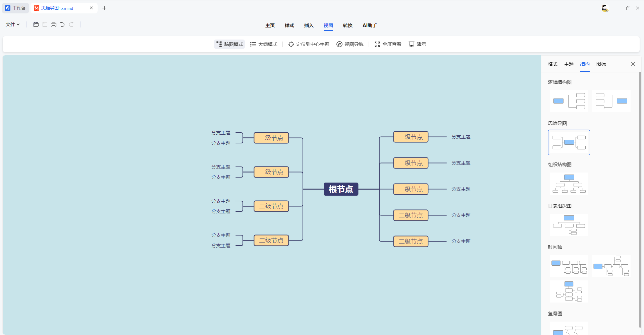This screenshot has width=644, height=335.
Task: Open the 转换 menu tab
Action: [348, 25]
